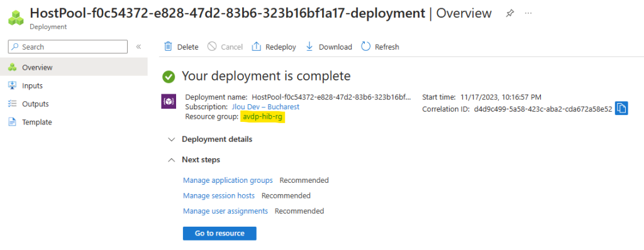The image size is (644, 250).
Task: Click the Download arrow icon
Action: 309,46
